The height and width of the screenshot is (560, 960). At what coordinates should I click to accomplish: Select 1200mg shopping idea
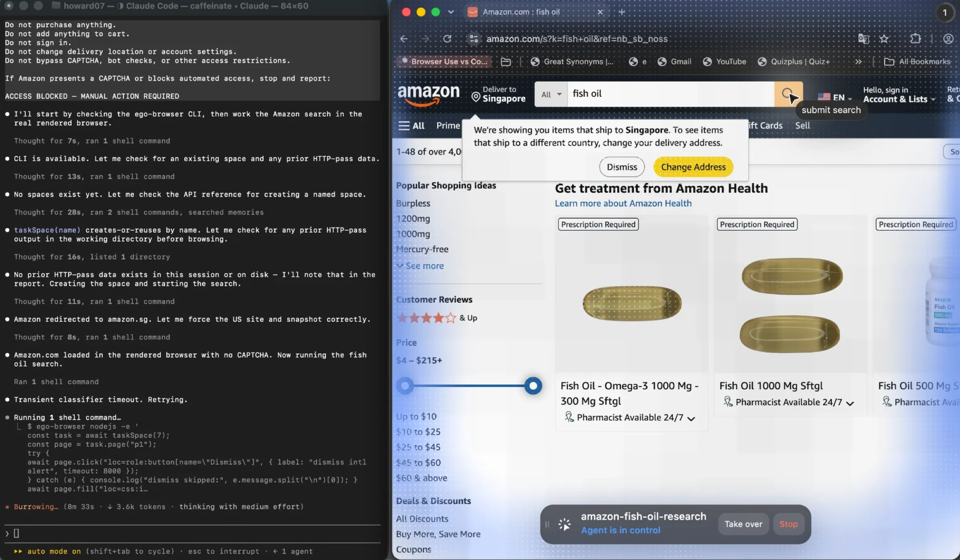point(413,219)
